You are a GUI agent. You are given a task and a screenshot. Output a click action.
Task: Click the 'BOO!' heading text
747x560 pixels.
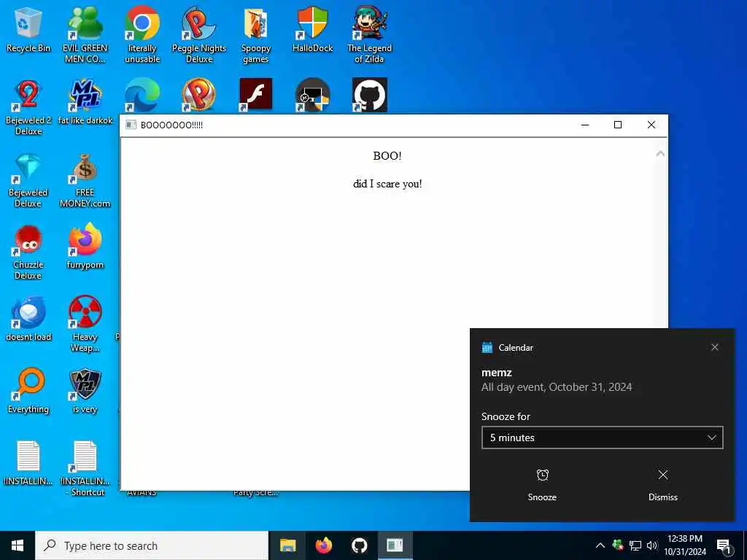pos(387,156)
